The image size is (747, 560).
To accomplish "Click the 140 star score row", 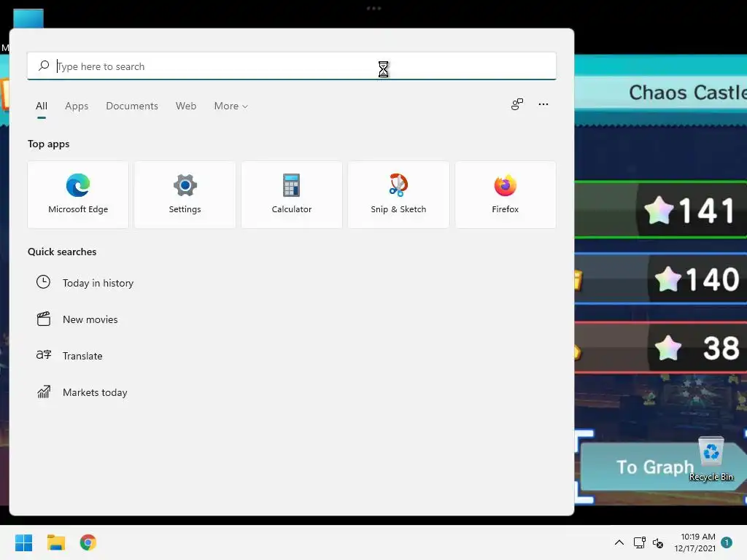I will coord(660,279).
